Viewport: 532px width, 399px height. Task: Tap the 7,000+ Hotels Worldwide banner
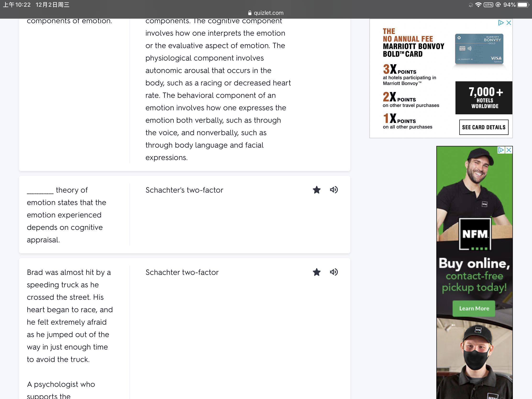tap(484, 98)
